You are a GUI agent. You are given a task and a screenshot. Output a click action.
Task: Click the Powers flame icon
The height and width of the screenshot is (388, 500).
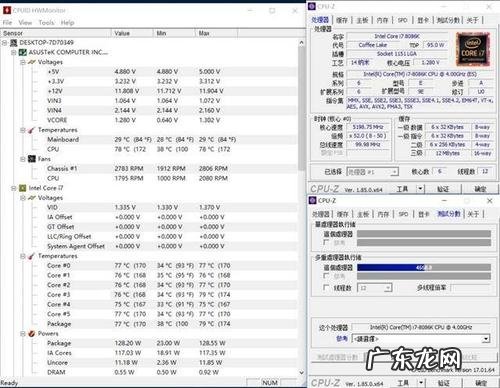[32, 334]
